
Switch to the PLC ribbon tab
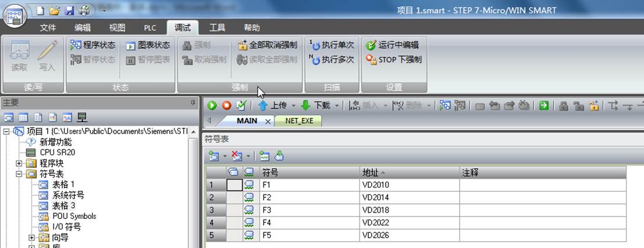pyautogui.click(x=150, y=28)
